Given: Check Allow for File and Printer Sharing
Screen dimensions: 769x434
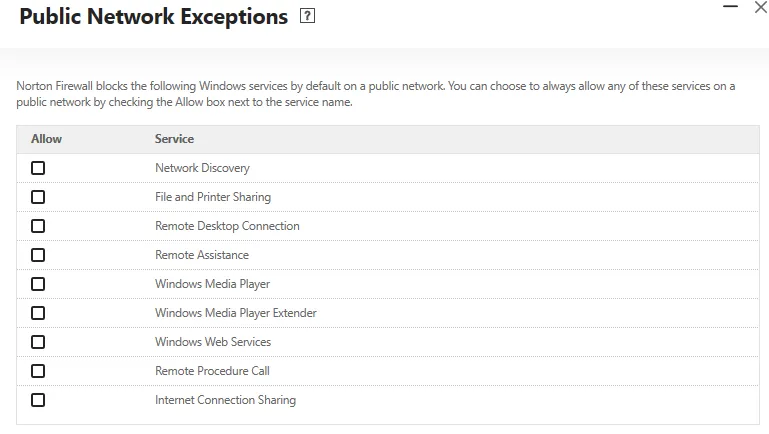Looking at the screenshot, I should coord(38,197).
